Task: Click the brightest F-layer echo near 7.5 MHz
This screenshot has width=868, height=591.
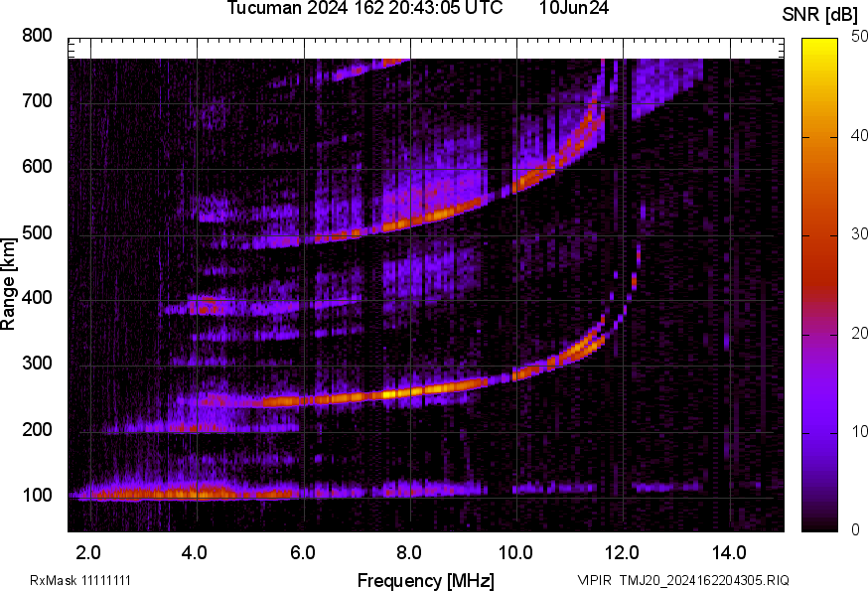Action: coord(390,394)
